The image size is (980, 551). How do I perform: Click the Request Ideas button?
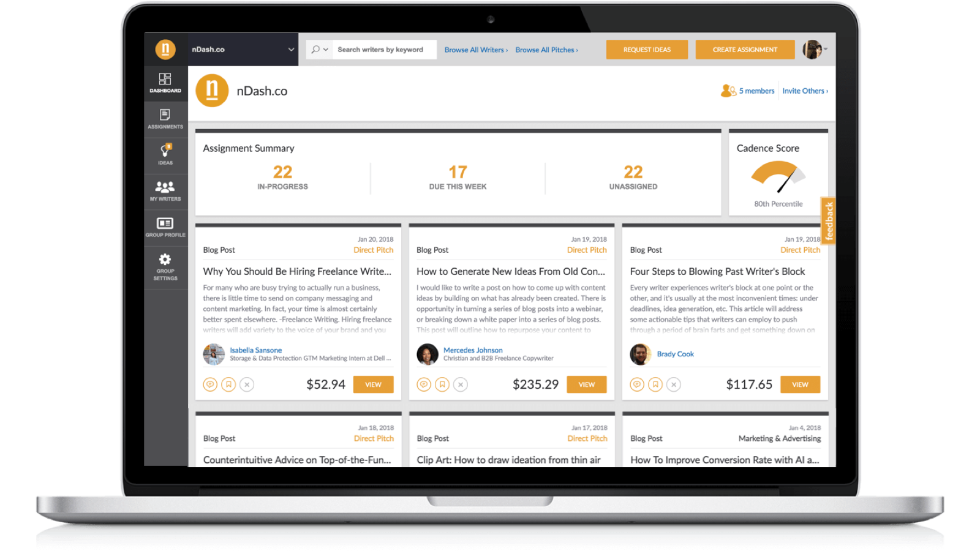tap(647, 50)
